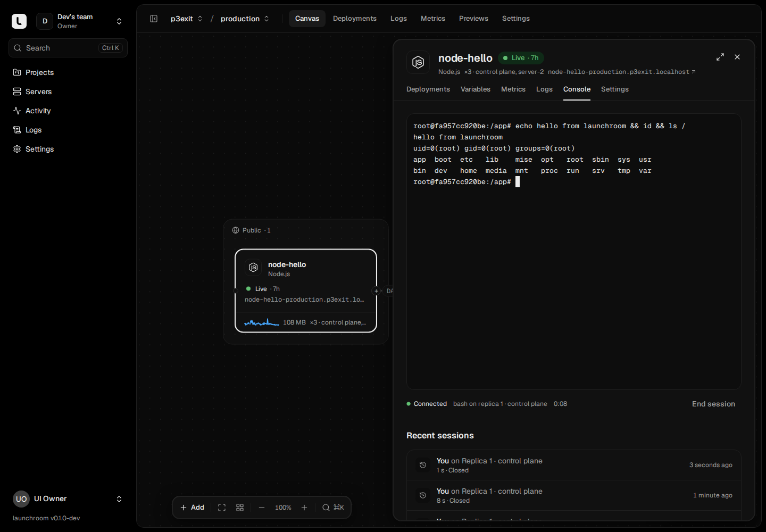
Task: Switch to top Deployments tab
Action: [355, 19]
